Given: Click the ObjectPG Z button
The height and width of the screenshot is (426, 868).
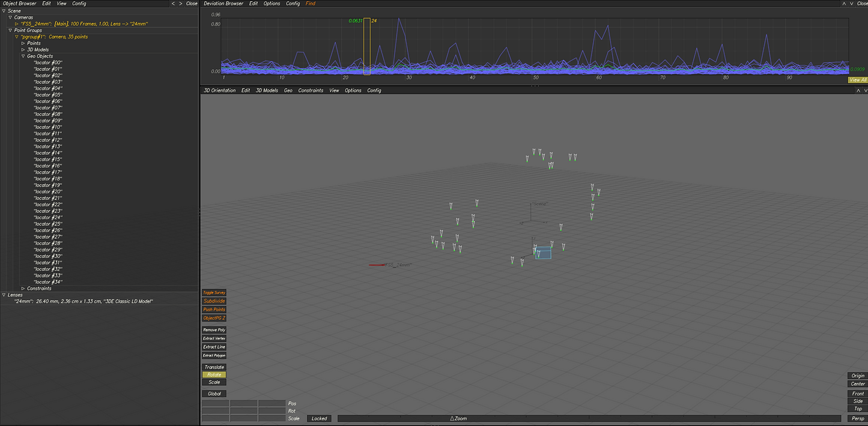Looking at the screenshot, I should (x=214, y=318).
